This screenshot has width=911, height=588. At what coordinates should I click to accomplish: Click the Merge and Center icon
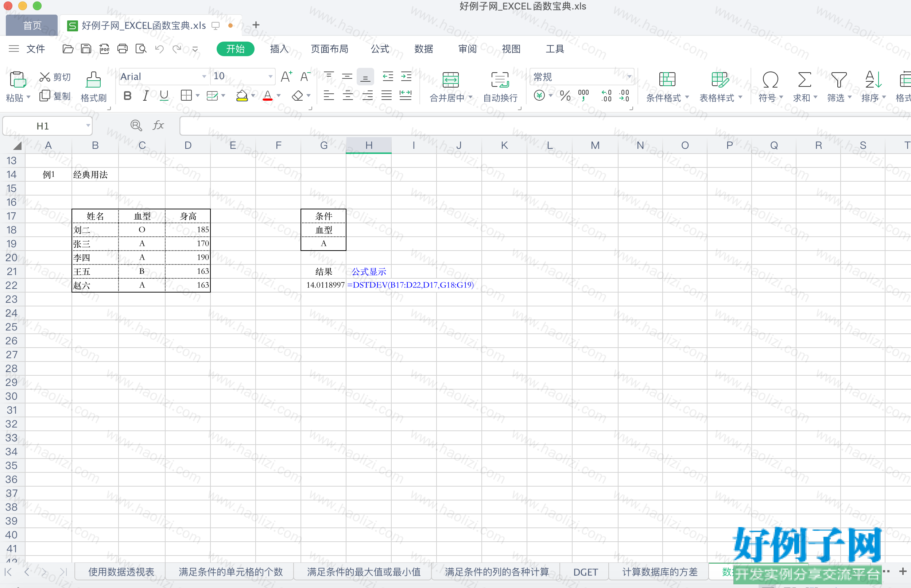tap(451, 80)
